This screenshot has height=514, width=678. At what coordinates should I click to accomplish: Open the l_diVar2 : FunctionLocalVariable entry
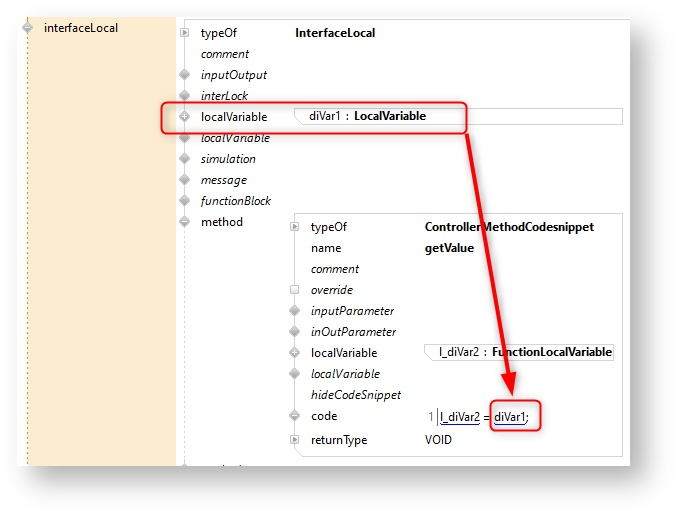pos(525,352)
